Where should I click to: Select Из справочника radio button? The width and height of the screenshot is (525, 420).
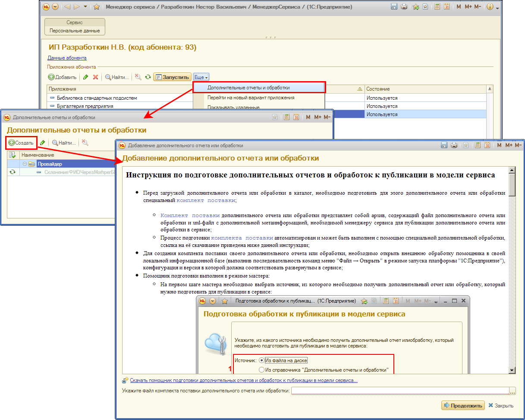click(261, 370)
